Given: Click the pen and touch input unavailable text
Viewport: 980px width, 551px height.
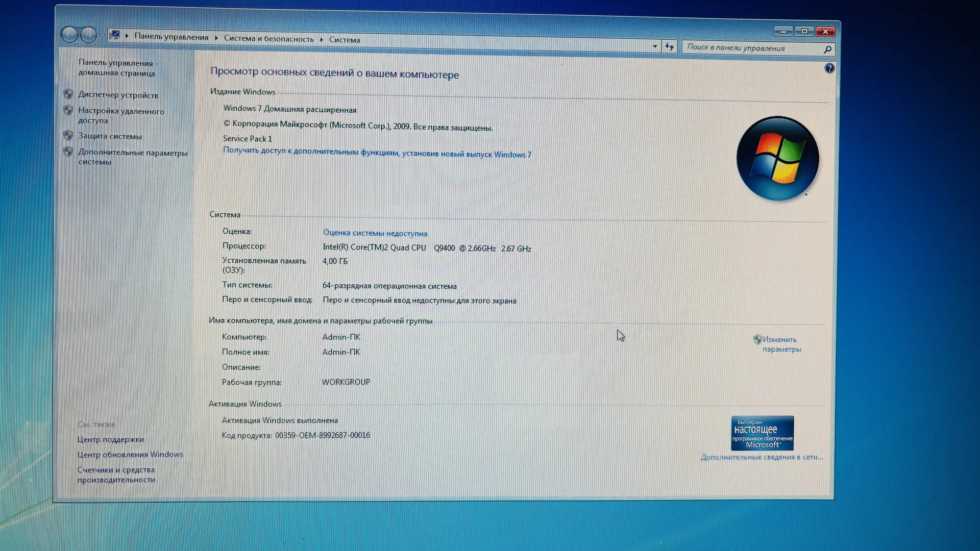Looking at the screenshot, I should (x=420, y=300).
